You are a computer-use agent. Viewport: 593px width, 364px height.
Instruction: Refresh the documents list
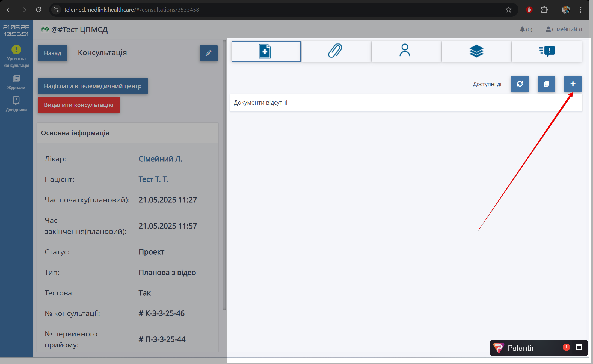(520, 84)
